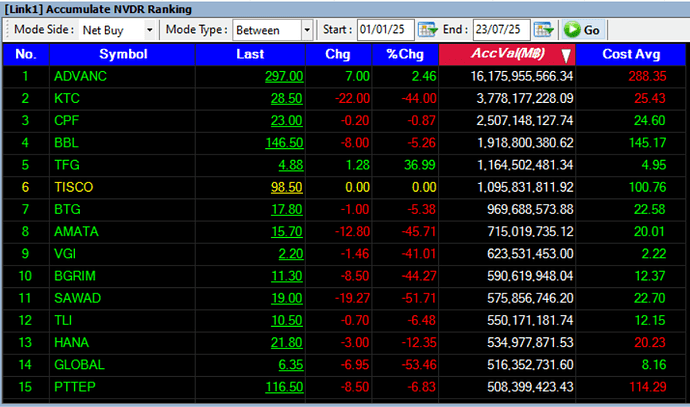Open last price link 28.50
Image resolution: width=690 pixels, height=407 pixels.
(x=286, y=99)
